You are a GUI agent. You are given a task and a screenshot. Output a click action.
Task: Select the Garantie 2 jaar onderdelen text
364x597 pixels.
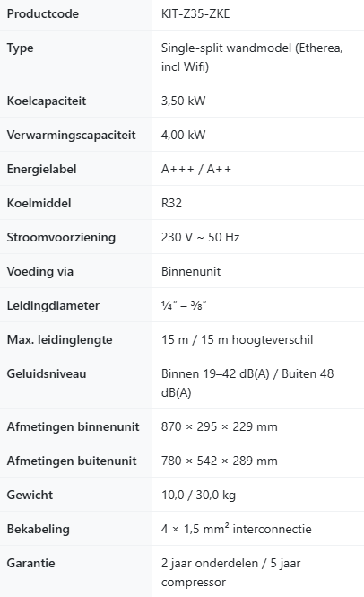210,563
